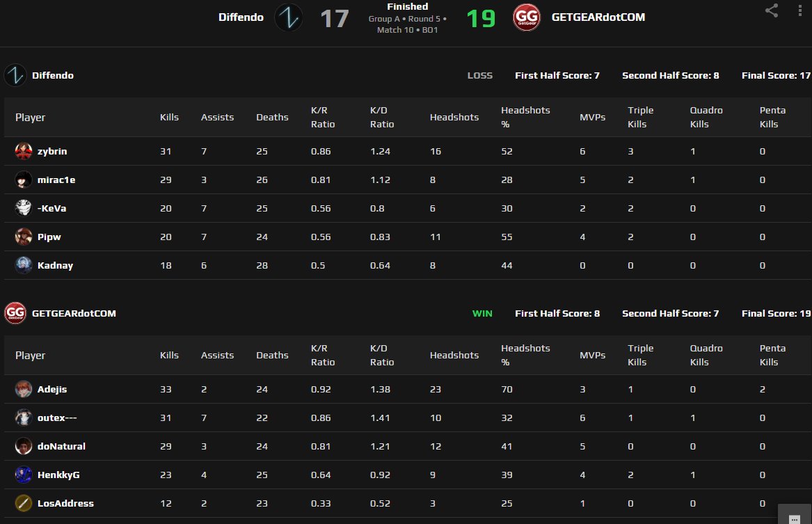
Task: Click the GETGEARdotCOM logo in match header
Action: (x=527, y=17)
